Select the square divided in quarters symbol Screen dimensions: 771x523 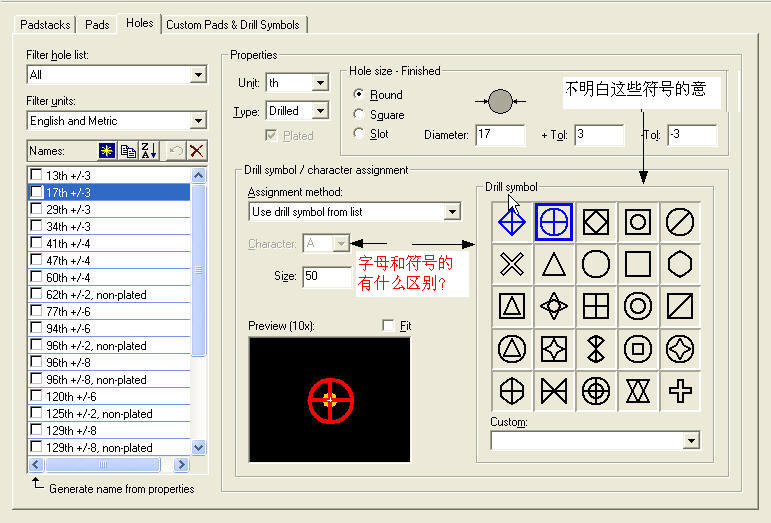(596, 307)
